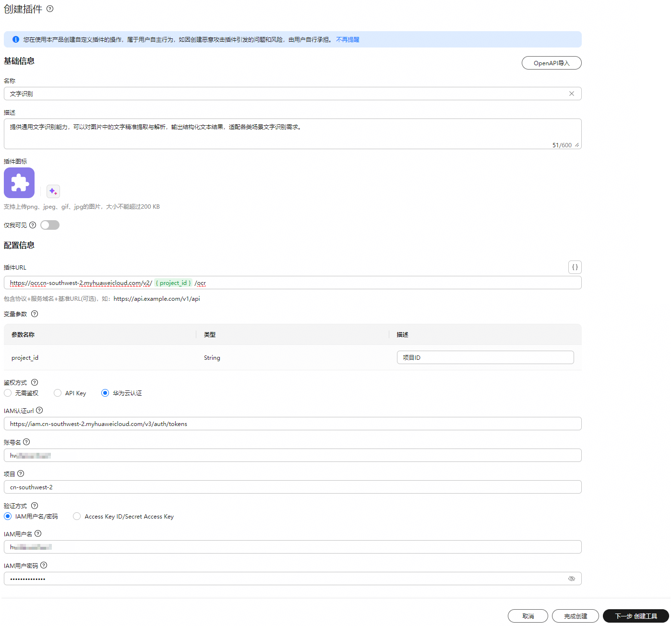Click the 完成创建 button
The height and width of the screenshot is (626, 672).
click(x=576, y=616)
